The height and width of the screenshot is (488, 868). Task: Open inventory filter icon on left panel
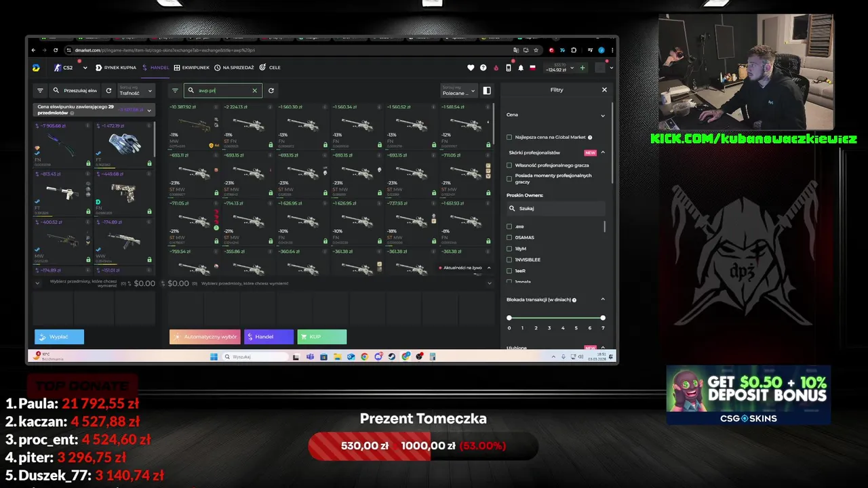[x=40, y=90]
